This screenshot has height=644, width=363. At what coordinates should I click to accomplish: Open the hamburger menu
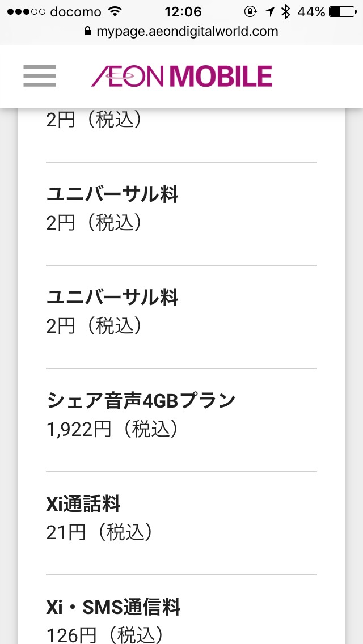(x=40, y=76)
